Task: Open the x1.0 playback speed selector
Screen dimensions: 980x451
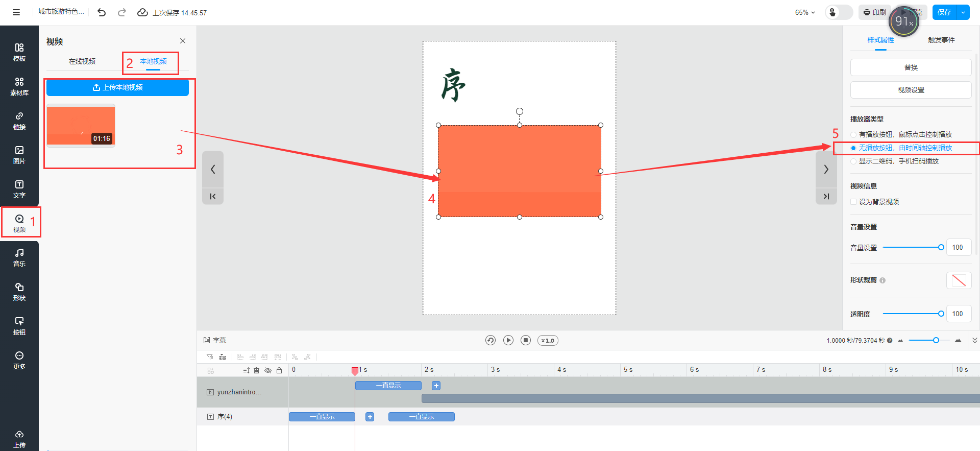Action: point(547,340)
